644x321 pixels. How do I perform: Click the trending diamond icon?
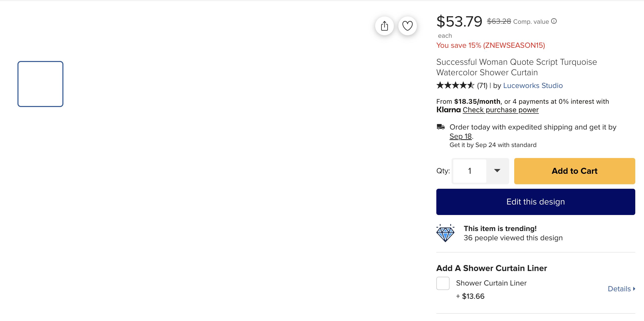tap(445, 233)
